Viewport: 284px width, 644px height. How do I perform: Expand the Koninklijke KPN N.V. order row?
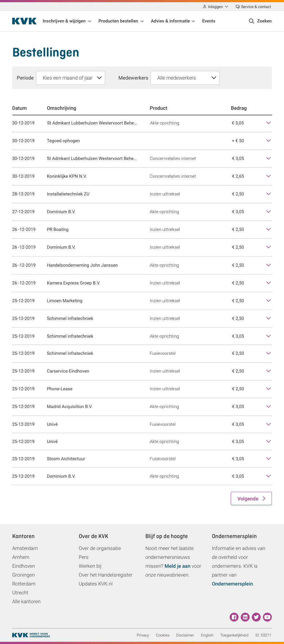point(268,176)
